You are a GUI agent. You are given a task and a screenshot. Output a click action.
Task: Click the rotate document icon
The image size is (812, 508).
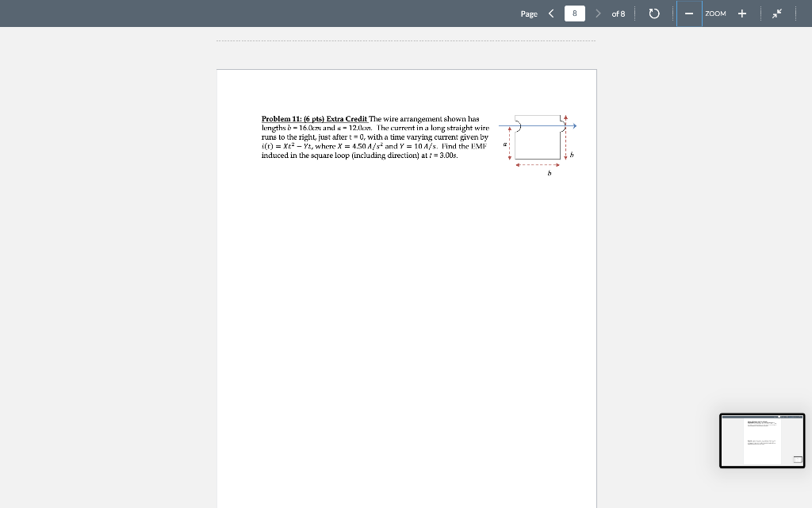[x=654, y=13]
